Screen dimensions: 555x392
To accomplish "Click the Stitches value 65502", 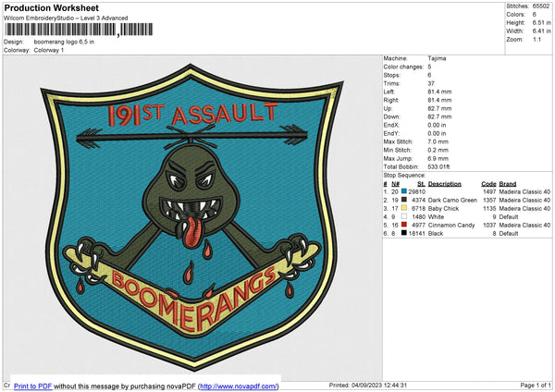I will point(541,6).
